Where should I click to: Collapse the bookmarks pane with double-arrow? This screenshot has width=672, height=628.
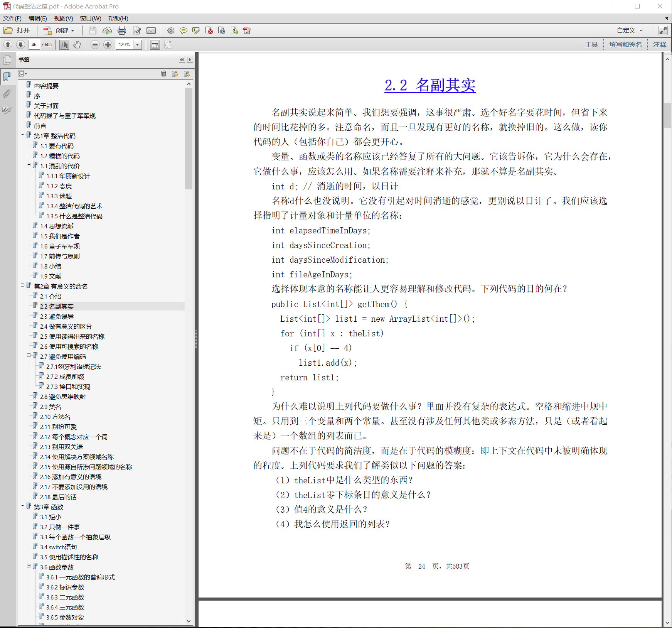pos(182,59)
